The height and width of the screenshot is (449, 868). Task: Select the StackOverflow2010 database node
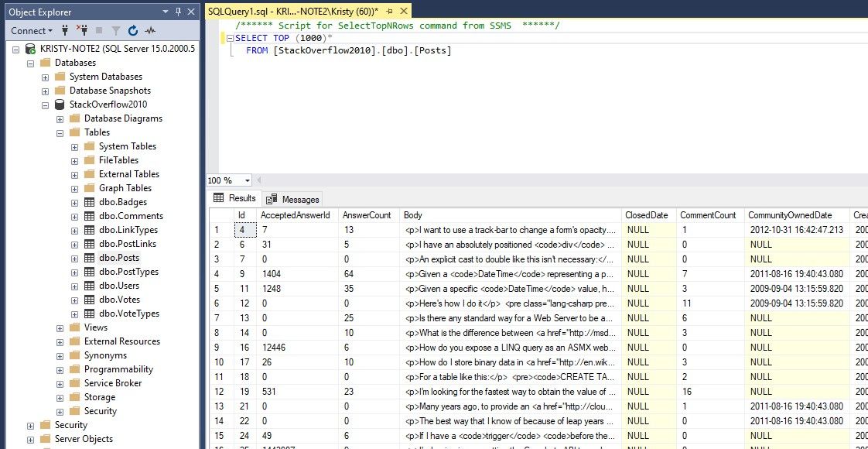pyautogui.click(x=108, y=105)
